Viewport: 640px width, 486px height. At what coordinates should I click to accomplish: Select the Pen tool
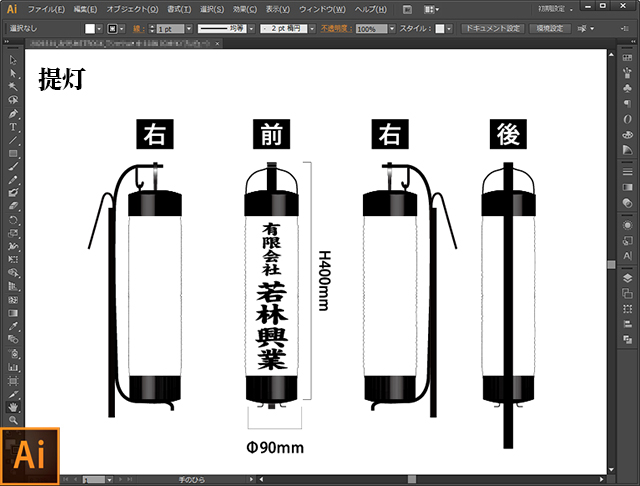[x=13, y=113]
